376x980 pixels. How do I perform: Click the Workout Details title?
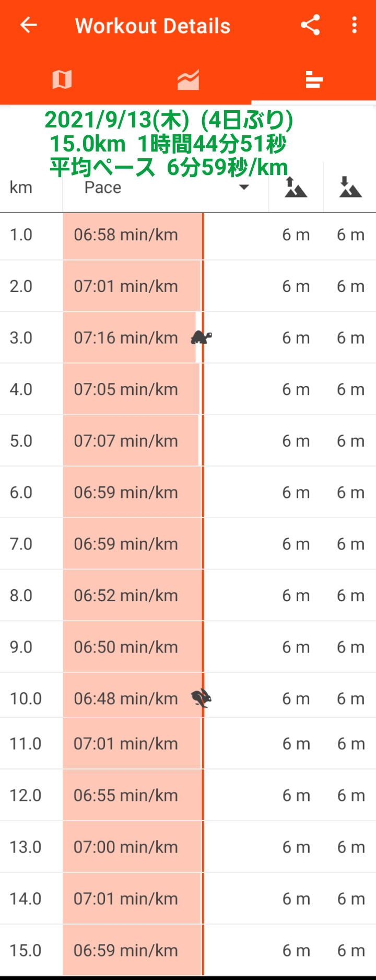tap(152, 26)
